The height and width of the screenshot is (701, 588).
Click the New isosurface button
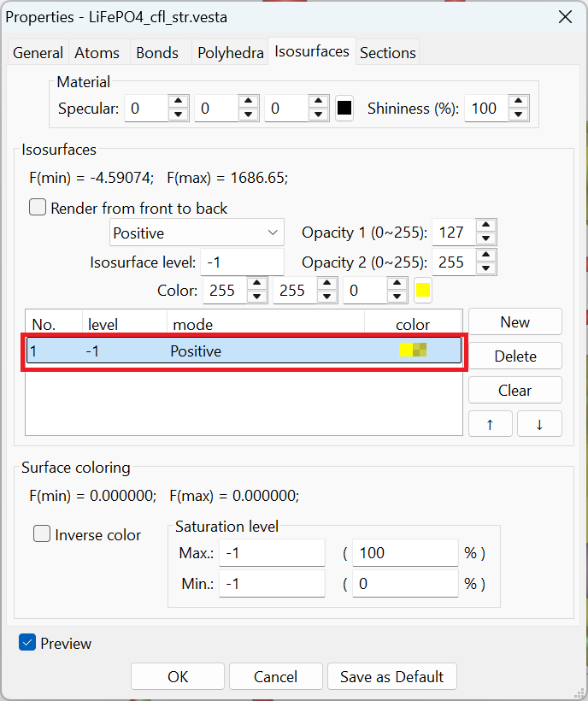[x=514, y=322]
